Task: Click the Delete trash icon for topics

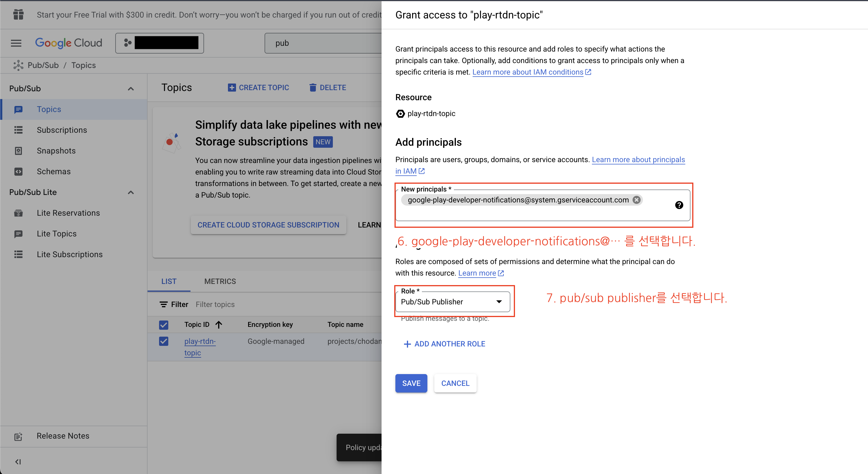Action: 313,88
